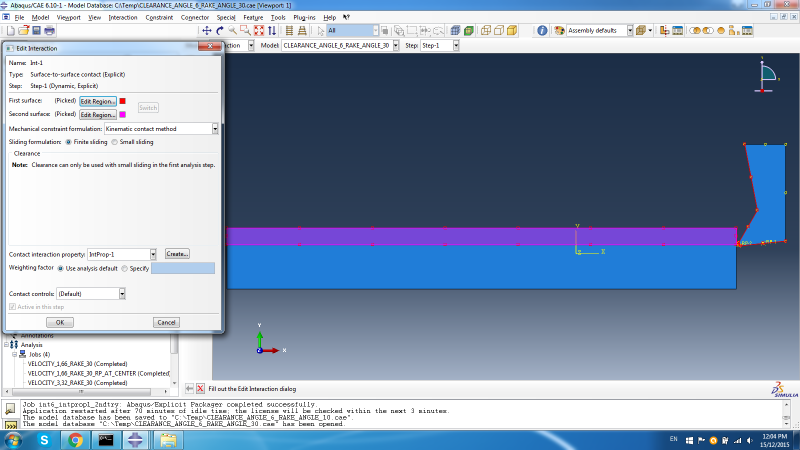Viewport: 800px width, 450px height.
Task: Open the Step selection dropdown
Action: (456, 45)
